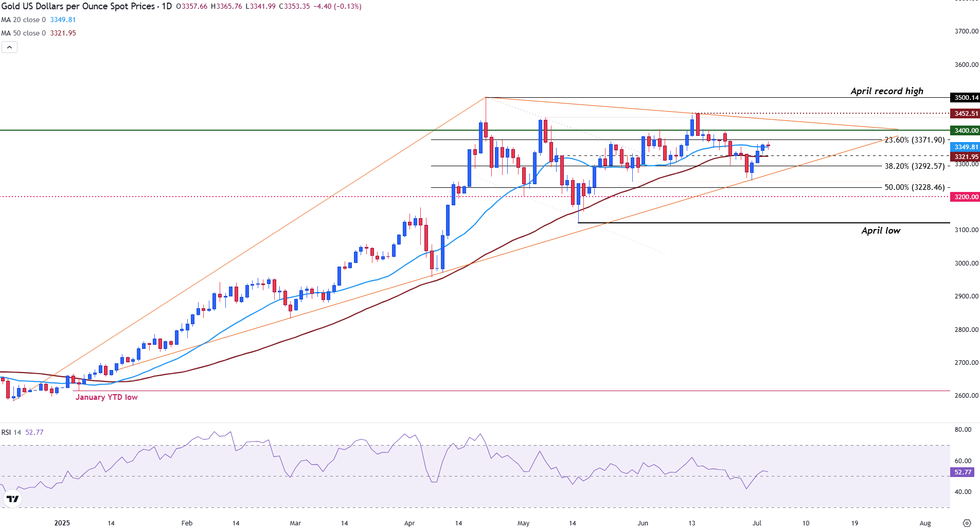This screenshot has height=529, width=980.
Task: Click the Feb label on time axis
Action: 187,523
